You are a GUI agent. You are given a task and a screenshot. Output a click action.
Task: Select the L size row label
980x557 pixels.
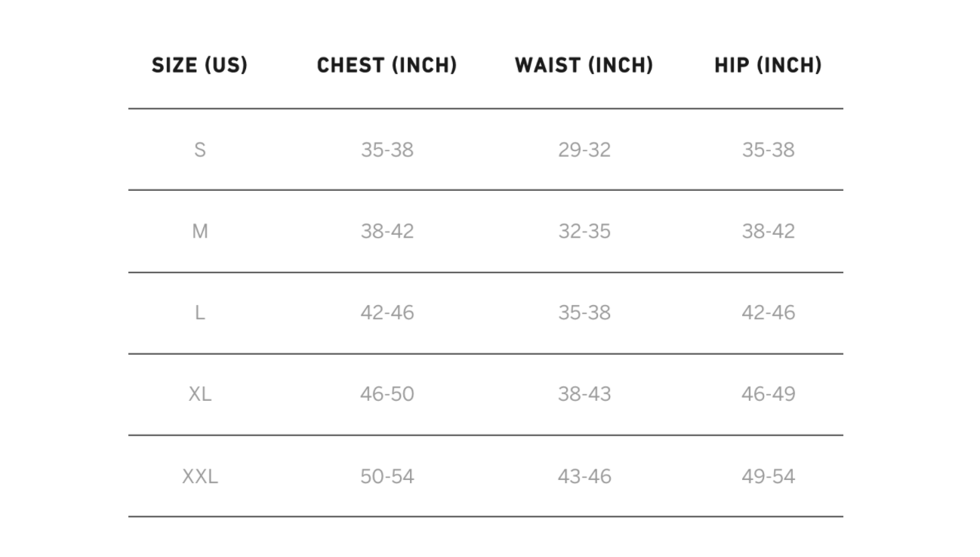coord(200,312)
